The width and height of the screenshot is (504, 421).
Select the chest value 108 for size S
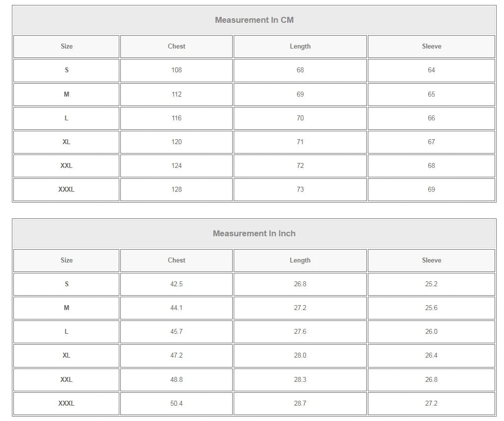[176, 70]
